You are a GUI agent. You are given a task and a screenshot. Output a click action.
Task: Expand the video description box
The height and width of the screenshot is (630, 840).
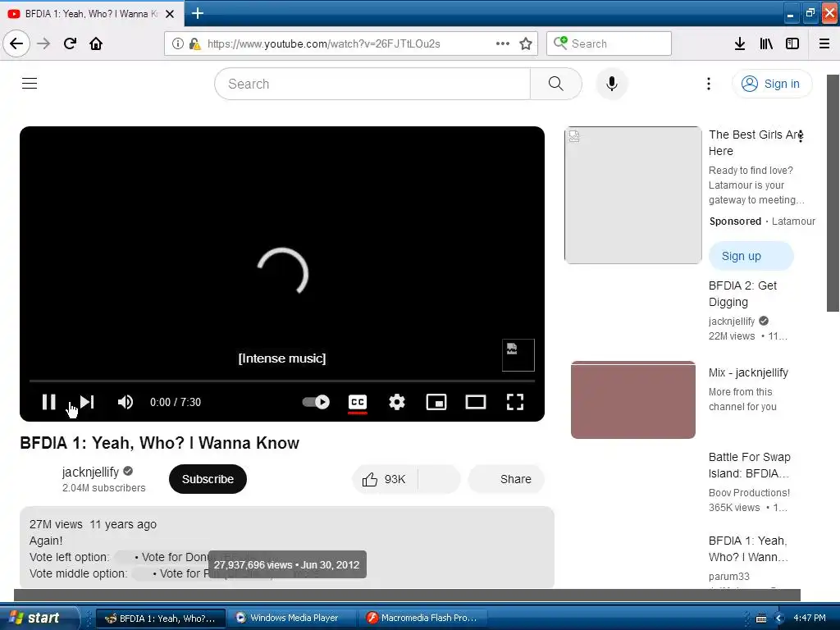[x=287, y=547]
